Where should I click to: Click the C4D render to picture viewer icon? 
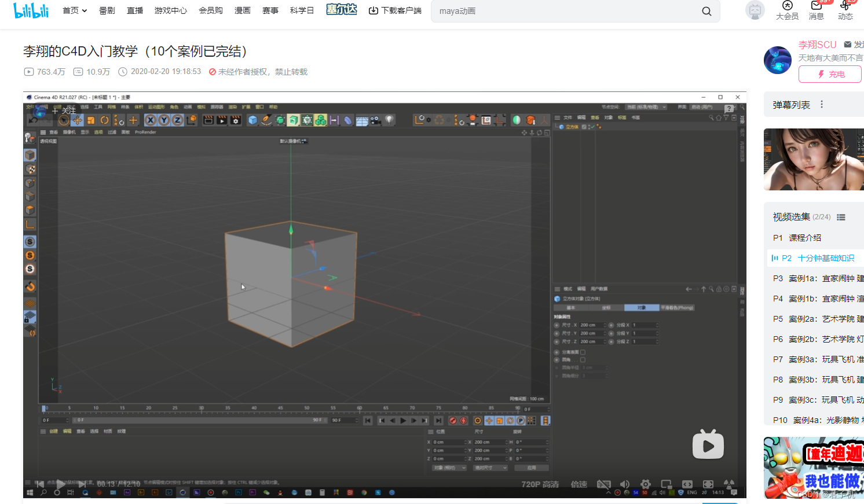point(222,120)
